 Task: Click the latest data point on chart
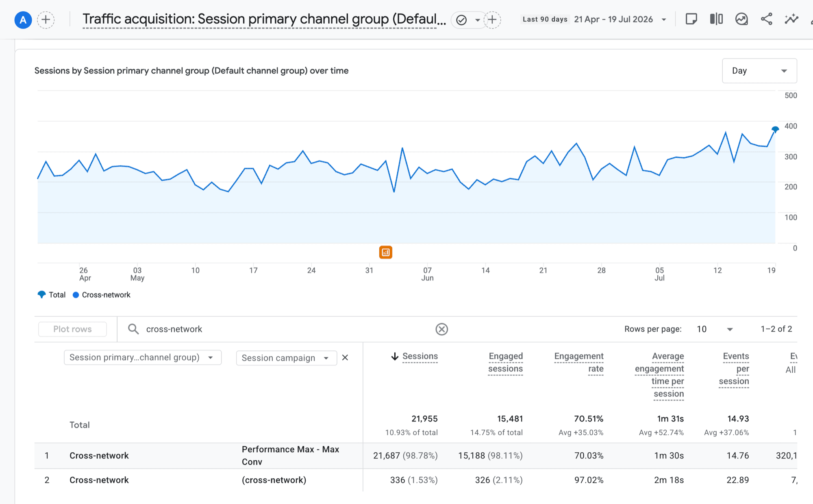(775, 130)
